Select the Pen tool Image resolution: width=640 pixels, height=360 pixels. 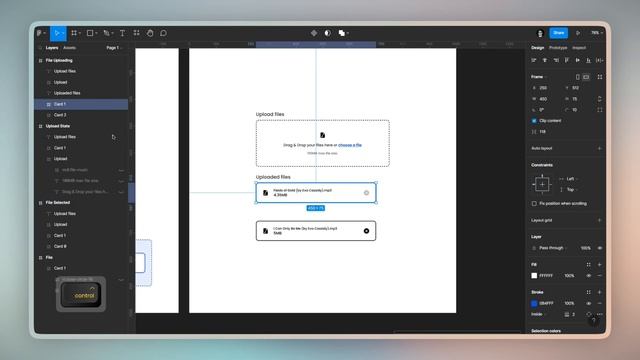(x=106, y=33)
